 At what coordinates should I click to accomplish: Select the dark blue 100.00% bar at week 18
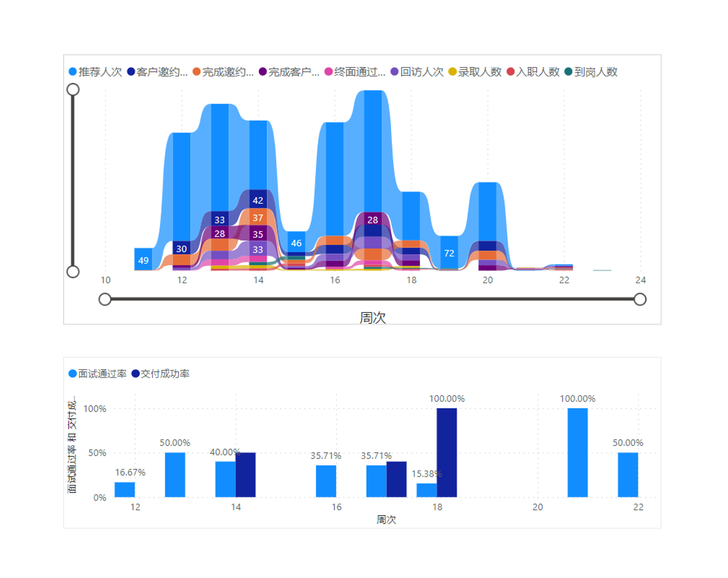pyautogui.click(x=447, y=452)
